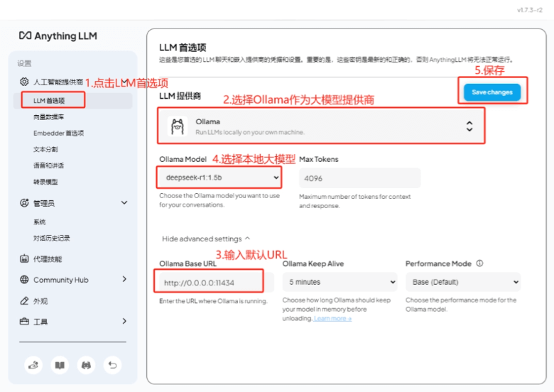The image size is (554, 392).
Task: Collapse Hide advanced settings
Action: [x=206, y=239]
